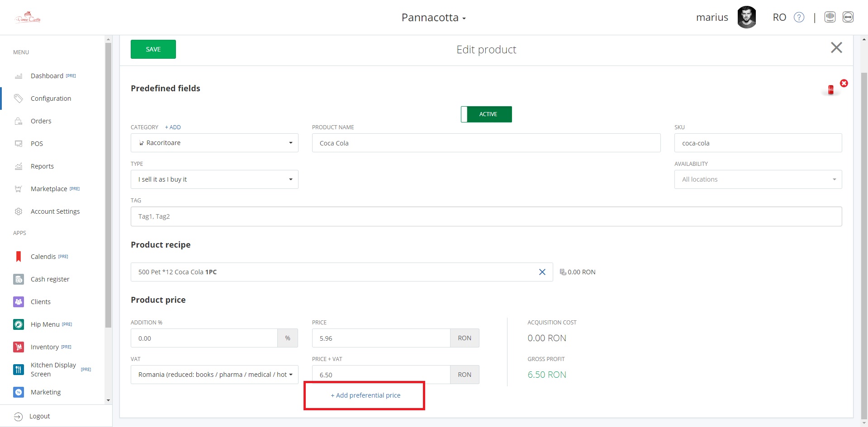
Task: Open the Kitchen Display Screen app icon
Action: pos(19,370)
